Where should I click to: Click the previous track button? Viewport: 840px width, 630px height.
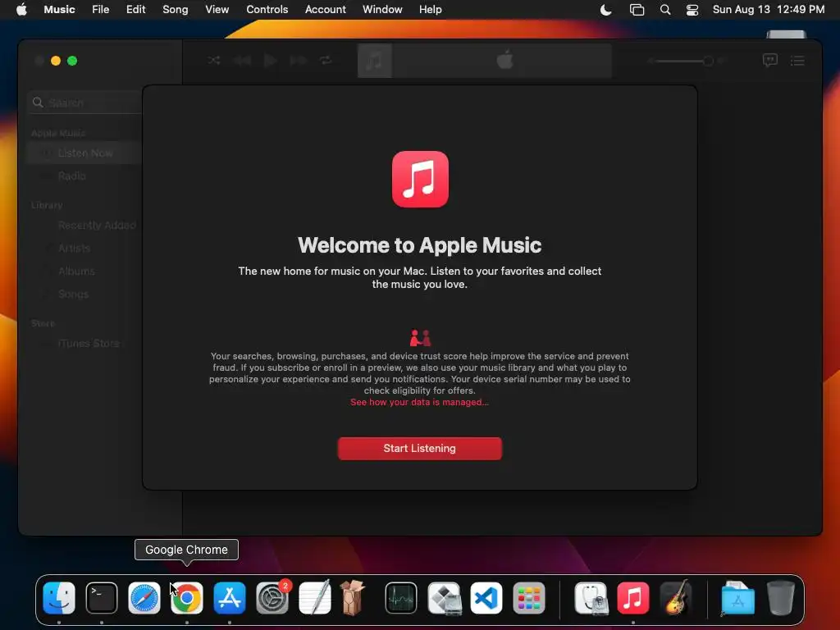coord(242,61)
